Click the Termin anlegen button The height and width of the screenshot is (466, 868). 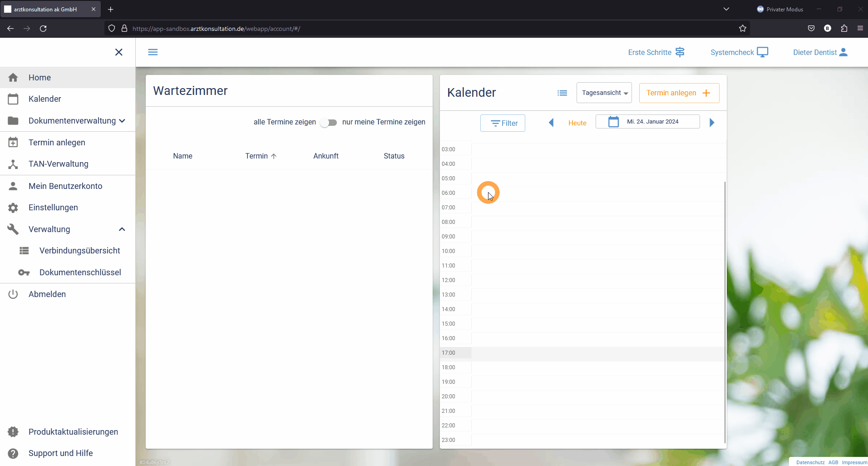coord(678,93)
